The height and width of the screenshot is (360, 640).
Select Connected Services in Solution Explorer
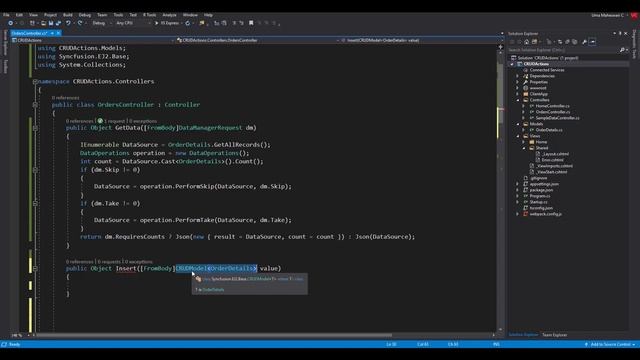547,70
